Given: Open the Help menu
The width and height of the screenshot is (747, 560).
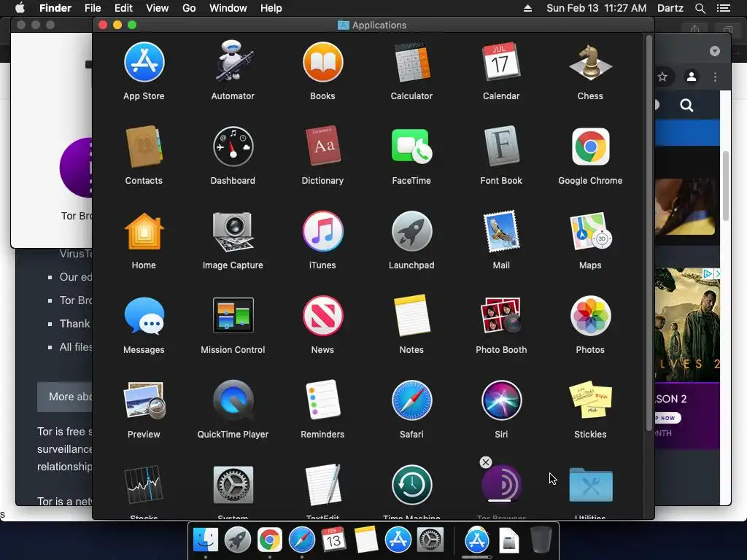Looking at the screenshot, I should click(x=271, y=8).
